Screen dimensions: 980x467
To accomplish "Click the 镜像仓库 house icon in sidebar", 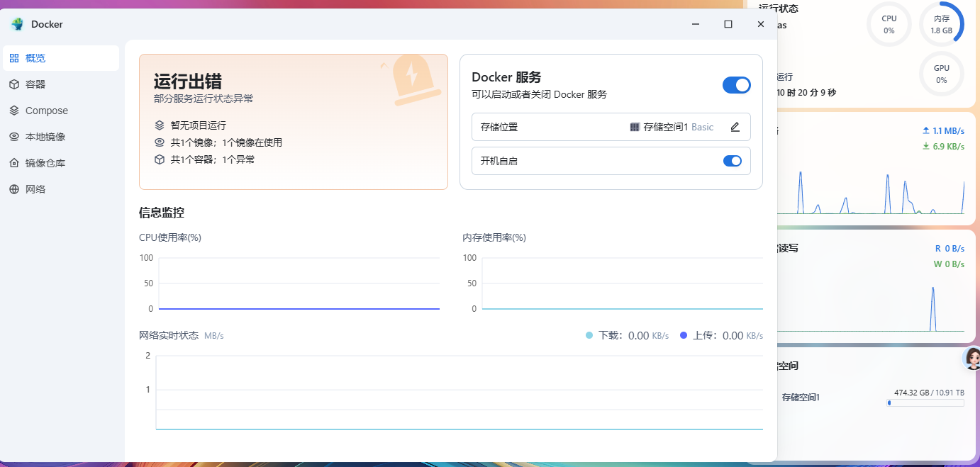I will [14, 163].
